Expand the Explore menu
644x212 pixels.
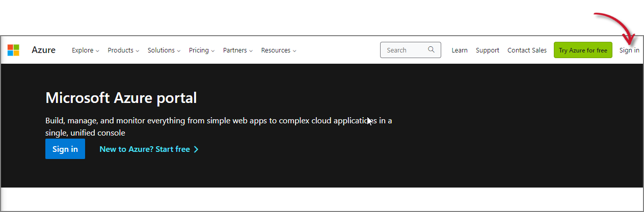(x=86, y=50)
